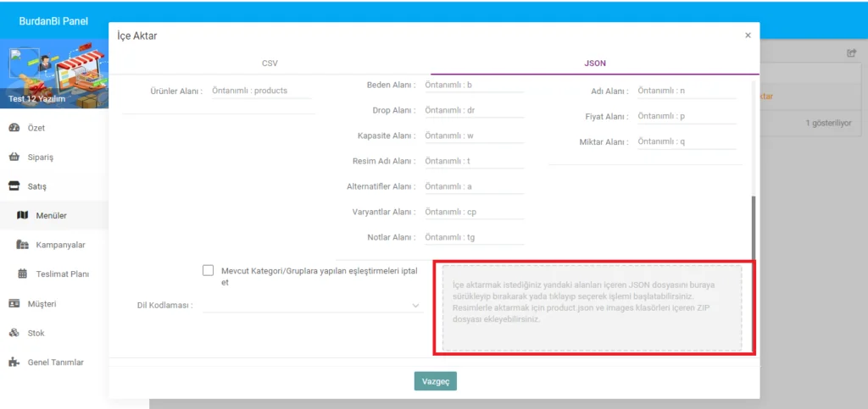
Task: Click the Teslimat Planı calendar icon
Action: [x=22, y=274]
